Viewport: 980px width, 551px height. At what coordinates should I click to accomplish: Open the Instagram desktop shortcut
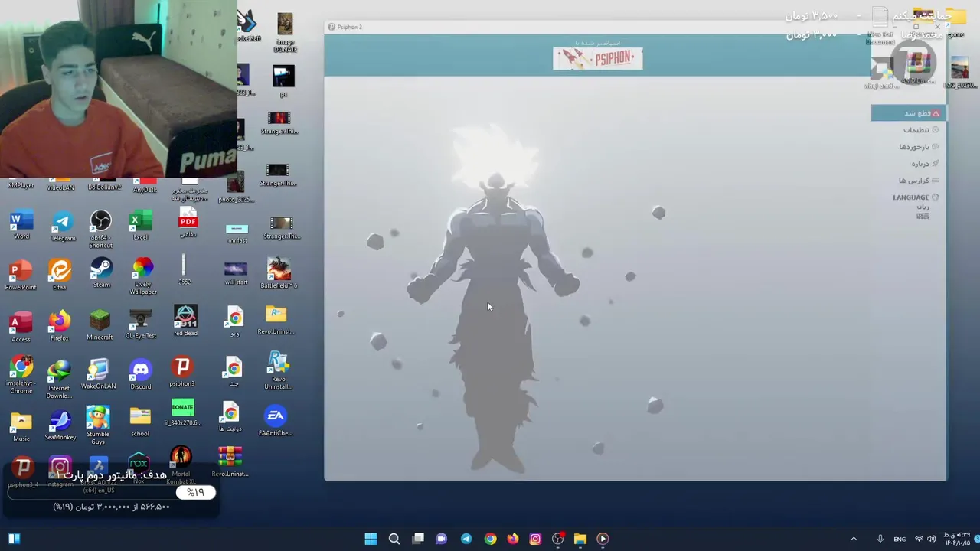pyautogui.click(x=60, y=472)
